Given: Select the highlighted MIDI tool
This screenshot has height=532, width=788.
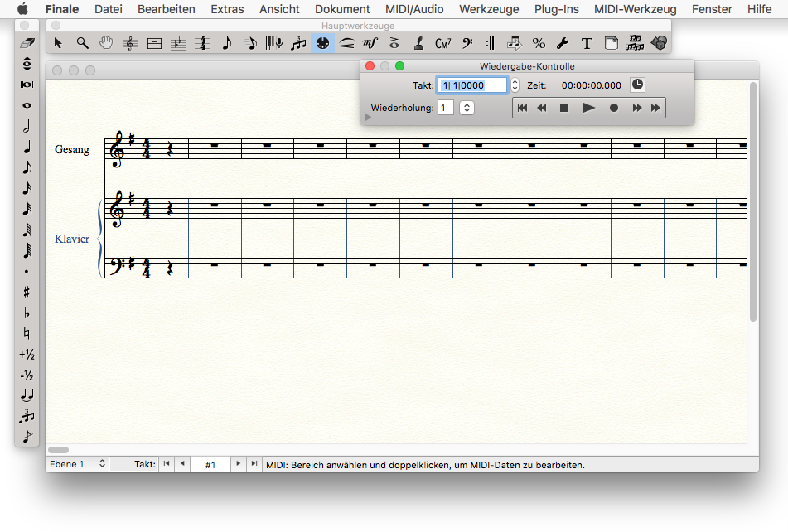Looking at the screenshot, I should (x=322, y=44).
